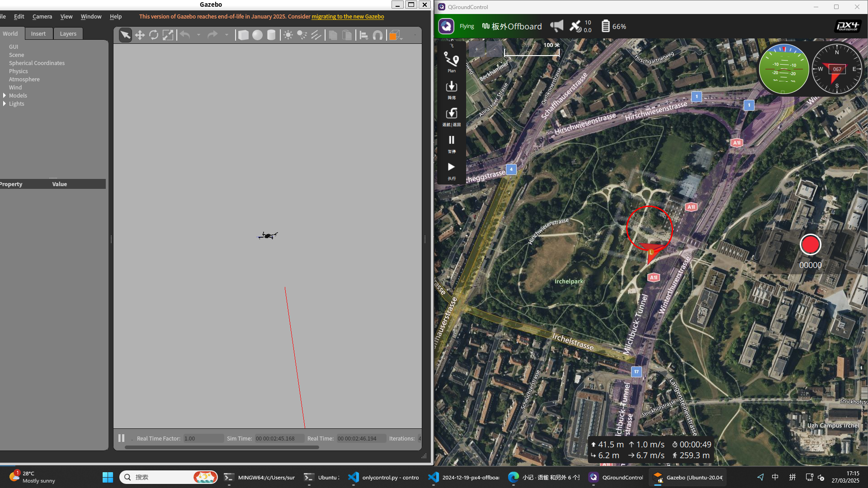This screenshot has height=488, width=868.
Task: Click the compass heading instrument
Action: click(x=836, y=69)
